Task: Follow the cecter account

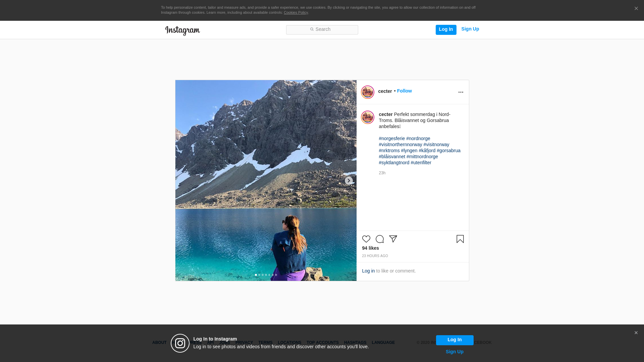Action: (404, 91)
